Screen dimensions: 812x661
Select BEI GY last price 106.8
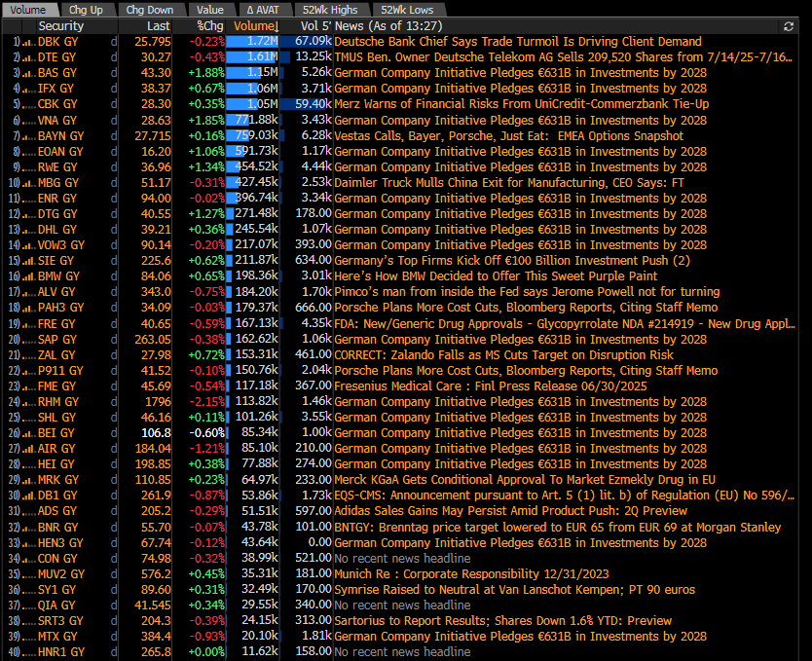pos(156,433)
